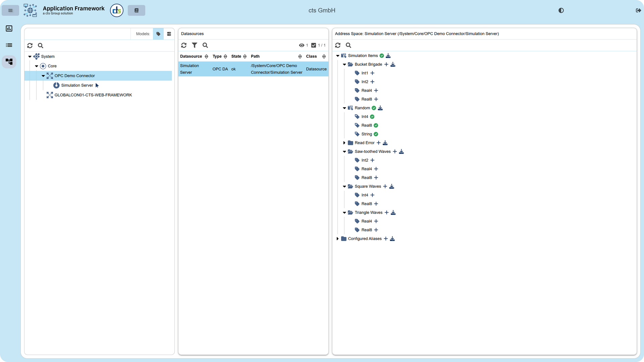Toggle the Datasources eye visibility counter

(303, 45)
